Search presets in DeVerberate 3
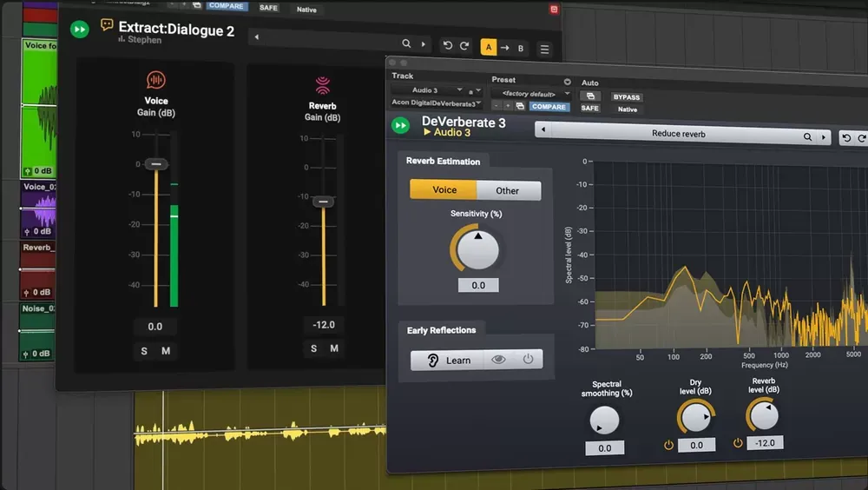868x490 pixels. click(x=807, y=136)
